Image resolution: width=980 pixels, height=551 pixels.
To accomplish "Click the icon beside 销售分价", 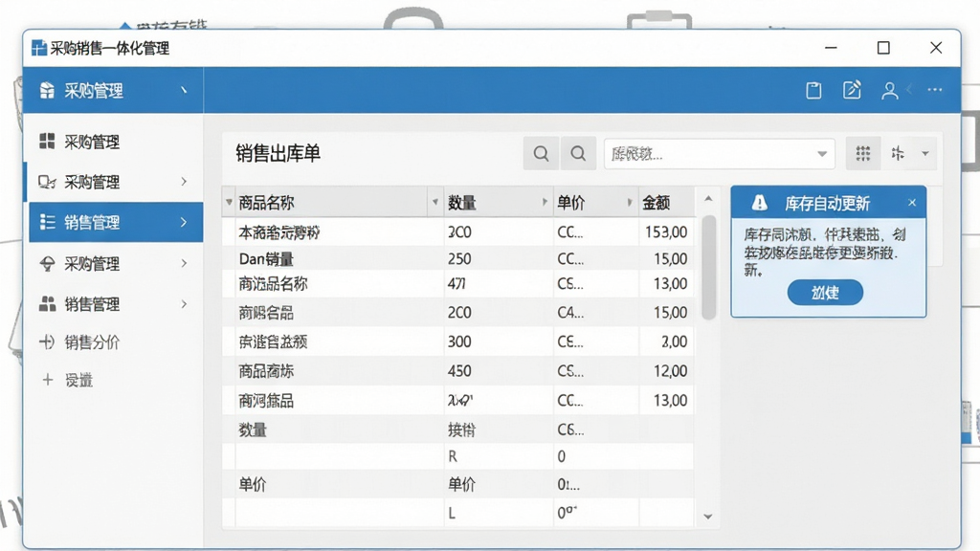I will [x=47, y=342].
